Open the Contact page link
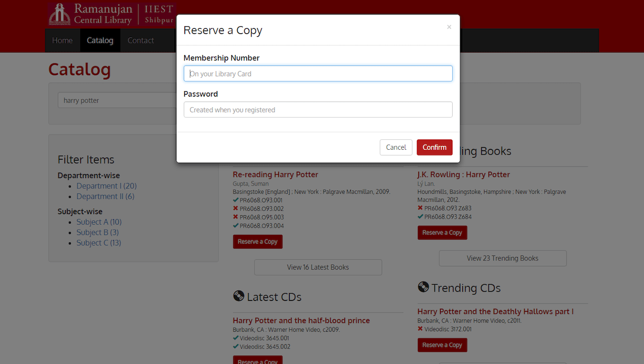The image size is (644, 364). (x=141, y=41)
